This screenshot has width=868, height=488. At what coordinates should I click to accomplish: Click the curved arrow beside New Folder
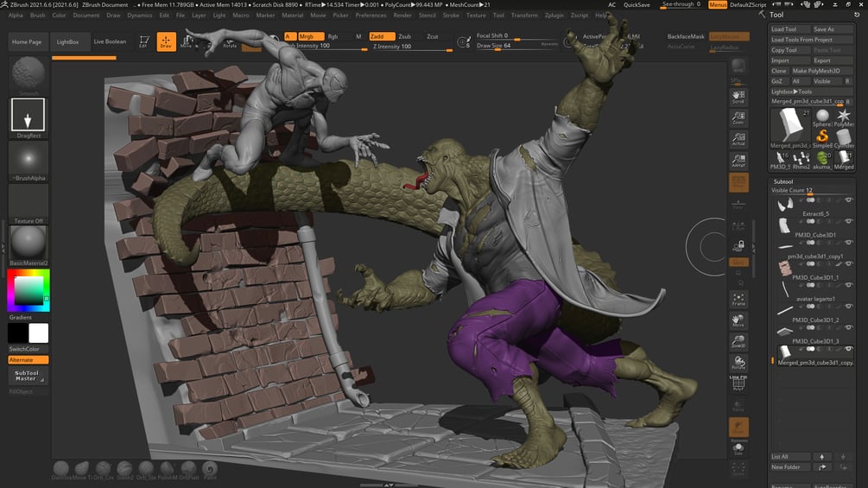[x=822, y=467]
